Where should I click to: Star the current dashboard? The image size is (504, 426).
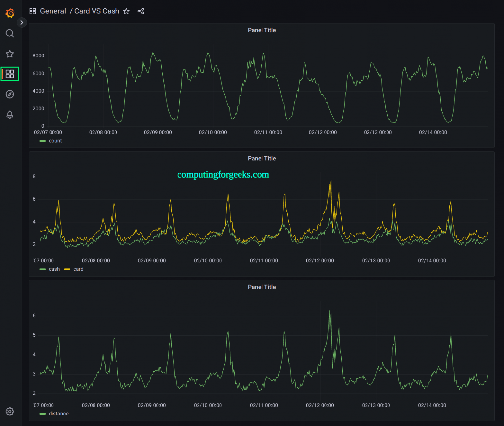click(x=126, y=11)
